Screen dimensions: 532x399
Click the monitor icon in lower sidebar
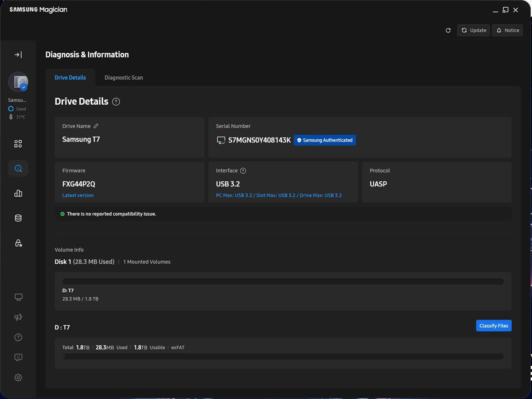click(x=18, y=297)
